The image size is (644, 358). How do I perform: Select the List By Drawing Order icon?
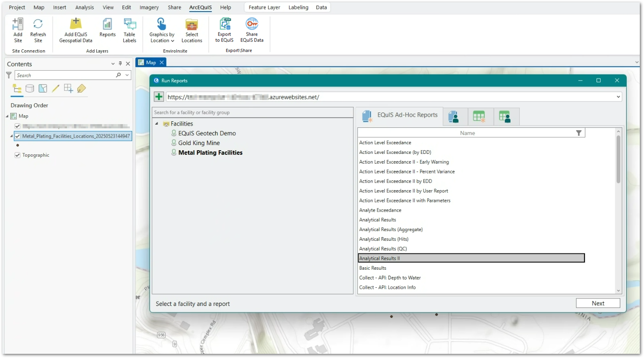[17, 89]
